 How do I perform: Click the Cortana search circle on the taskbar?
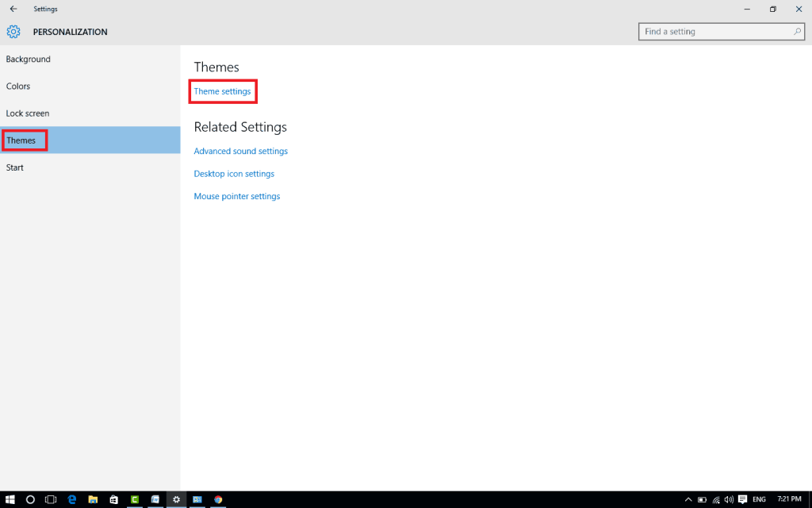[29, 499]
